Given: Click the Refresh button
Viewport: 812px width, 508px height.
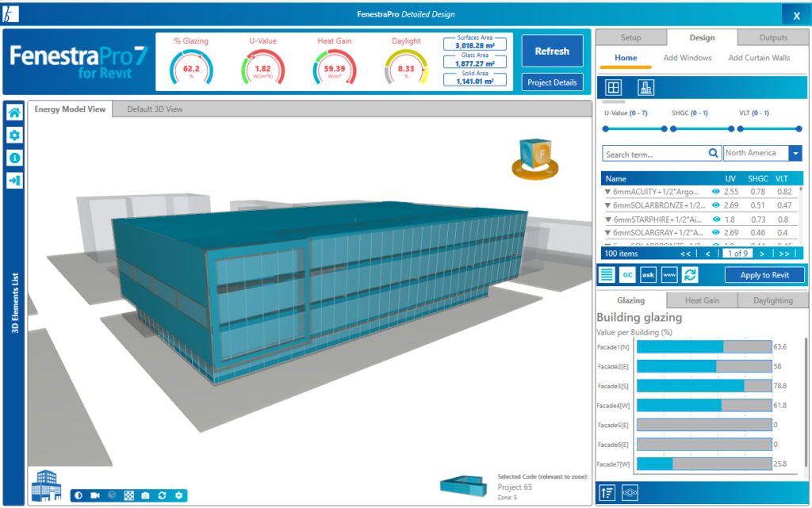Looking at the screenshot, I should coord(552,51).
